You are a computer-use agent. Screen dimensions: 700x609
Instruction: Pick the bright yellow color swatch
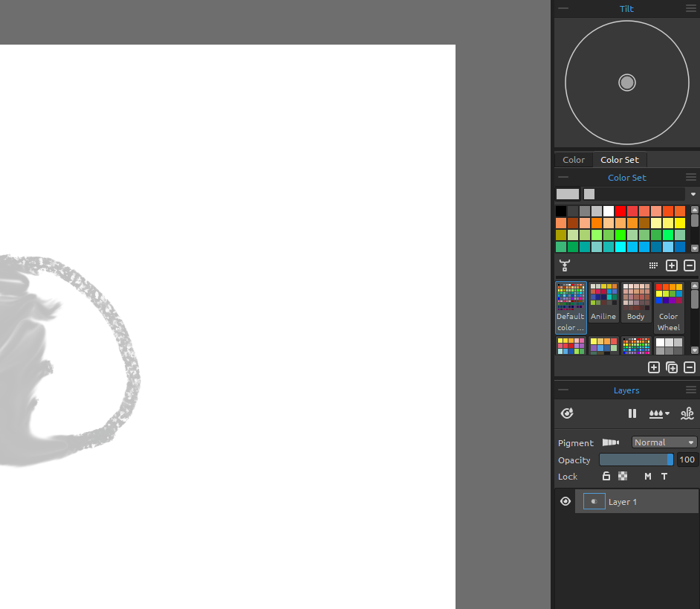680,223
